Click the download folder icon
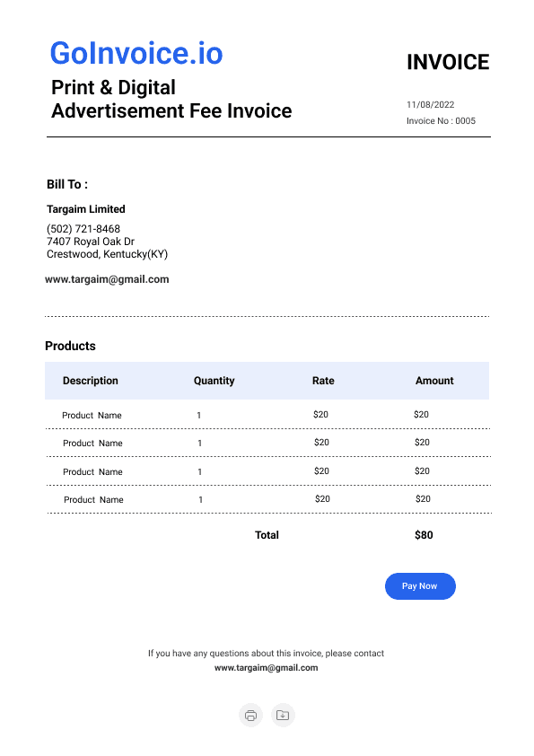This screenshot has height=756, width=534. (283, 715)
